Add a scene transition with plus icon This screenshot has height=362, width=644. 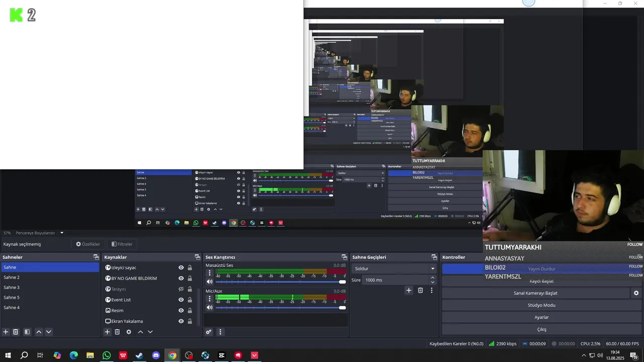tap(409, 290)
